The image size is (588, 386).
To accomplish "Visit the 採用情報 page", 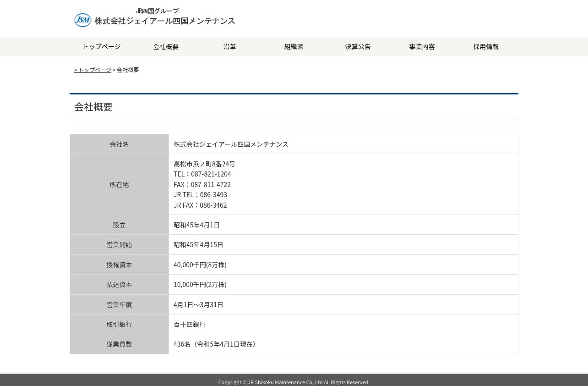I will click(x=486, y=46).
